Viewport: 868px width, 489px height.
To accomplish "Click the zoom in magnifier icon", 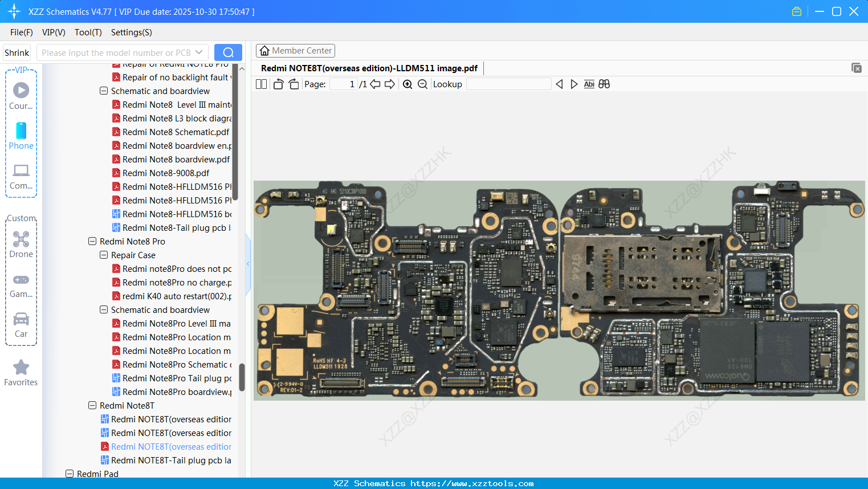I will pos(407,84).
